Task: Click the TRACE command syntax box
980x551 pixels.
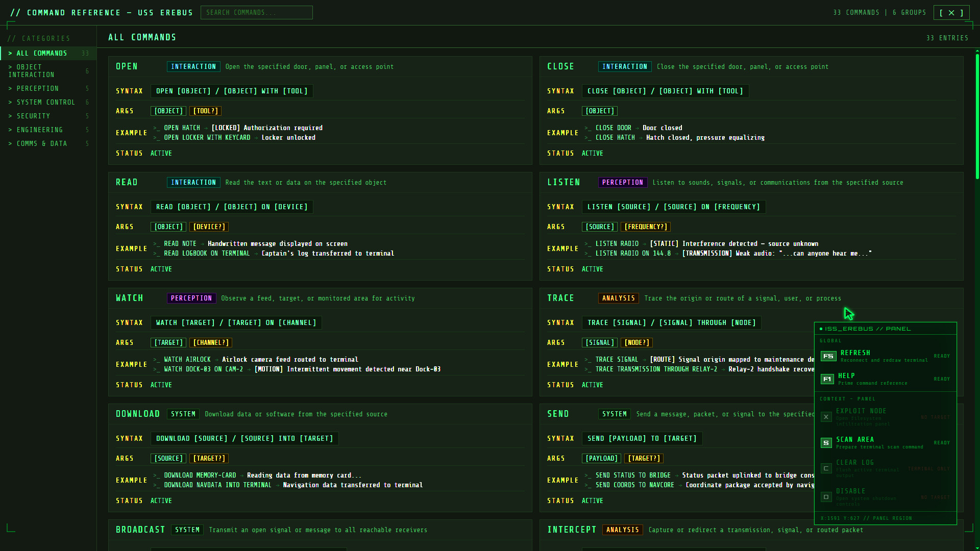Action: (x=672, y=323)
